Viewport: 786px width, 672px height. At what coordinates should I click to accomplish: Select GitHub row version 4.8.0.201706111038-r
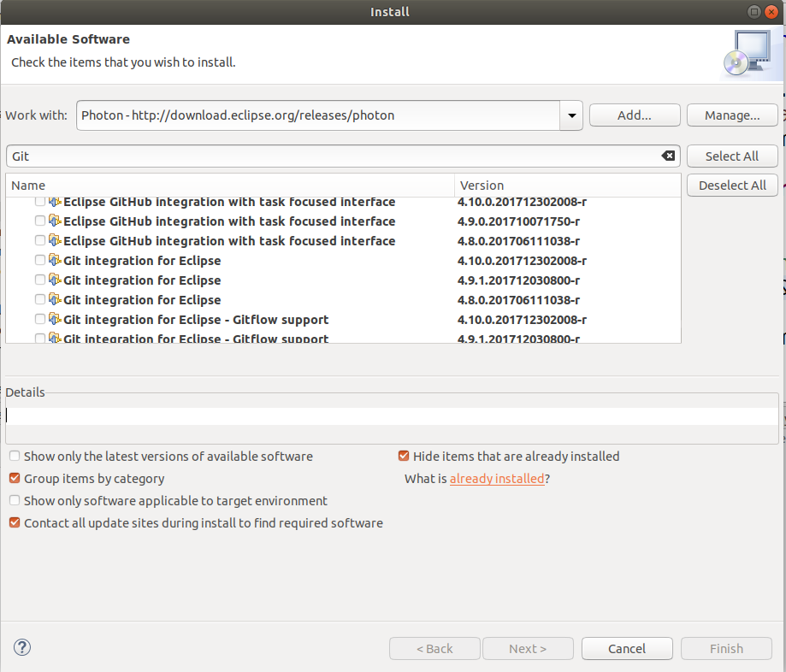pos(518,241)
